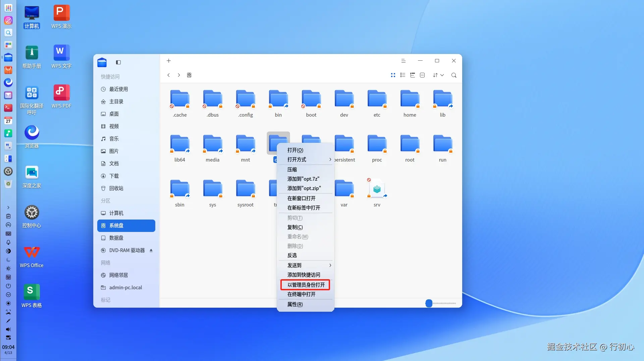Select the boot folder

(x=311, y=100)
